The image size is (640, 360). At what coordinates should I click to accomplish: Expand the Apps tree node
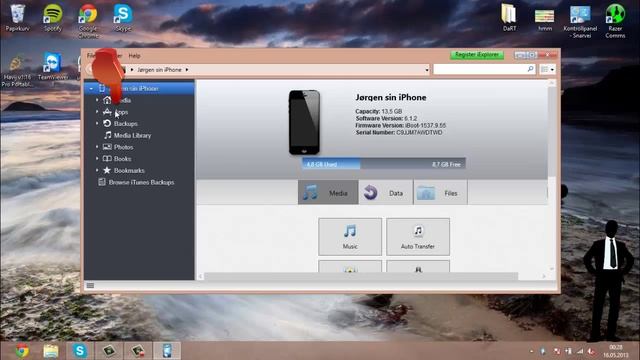click(97, 112)
